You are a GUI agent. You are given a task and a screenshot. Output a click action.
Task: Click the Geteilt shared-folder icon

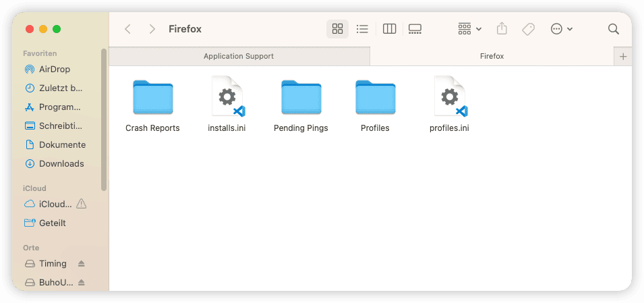pyautogui.click(x=30, y=223)
